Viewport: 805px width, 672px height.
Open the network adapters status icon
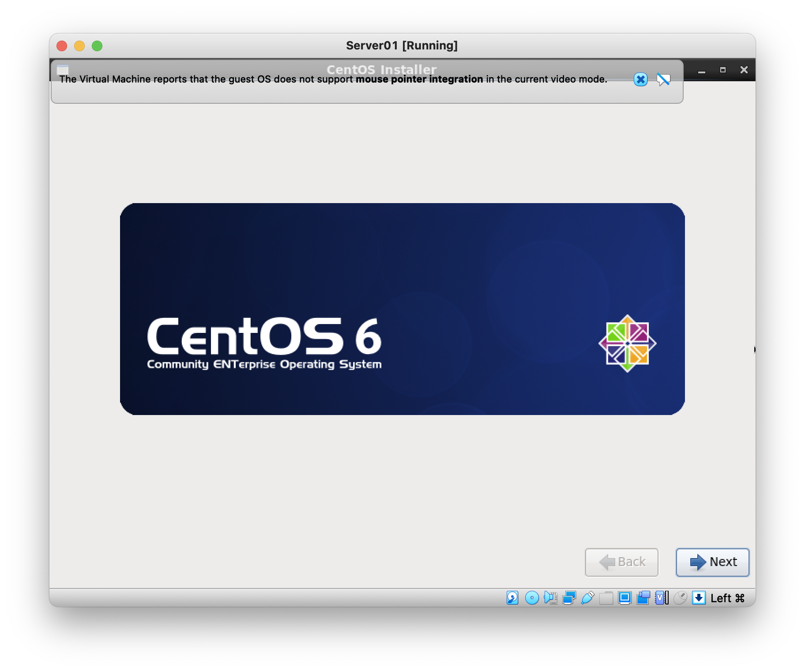pos(569,598)
